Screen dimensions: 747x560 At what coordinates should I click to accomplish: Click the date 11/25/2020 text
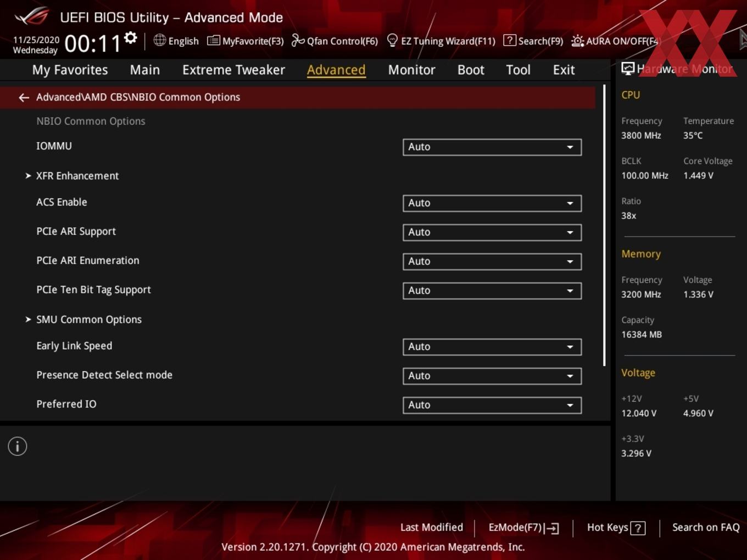click(x=36, y=40)
